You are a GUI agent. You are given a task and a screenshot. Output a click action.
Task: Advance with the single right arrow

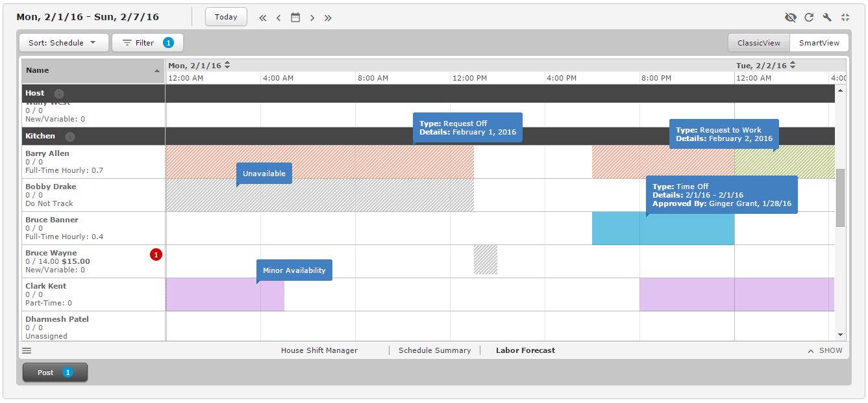click(x=312, y=18)
